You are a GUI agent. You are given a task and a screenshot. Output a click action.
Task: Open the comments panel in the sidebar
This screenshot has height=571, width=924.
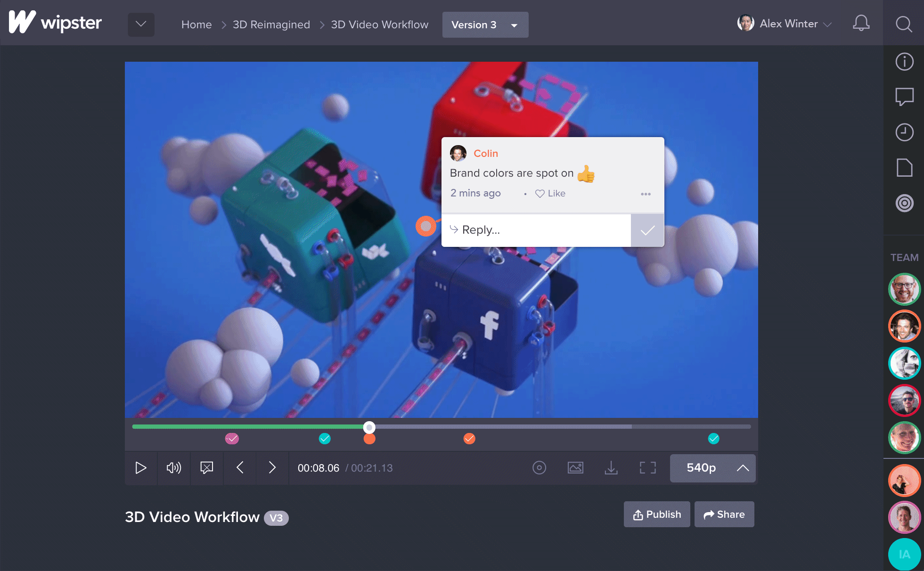pyautogui.click(x=904, y=97)
